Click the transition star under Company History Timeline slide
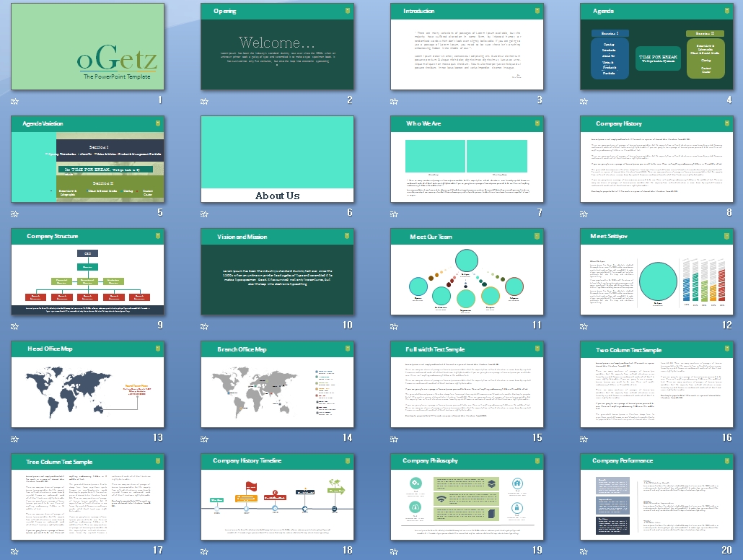Viewport: 743px width, 560px height. (204, 552)
